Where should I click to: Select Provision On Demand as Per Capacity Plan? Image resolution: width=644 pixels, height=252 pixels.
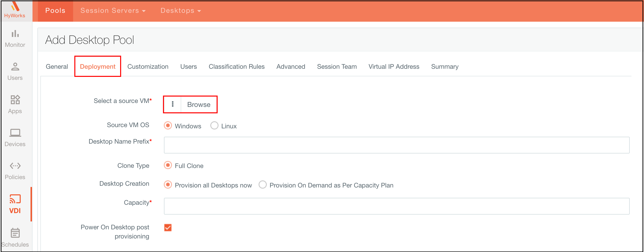point(262,185)
